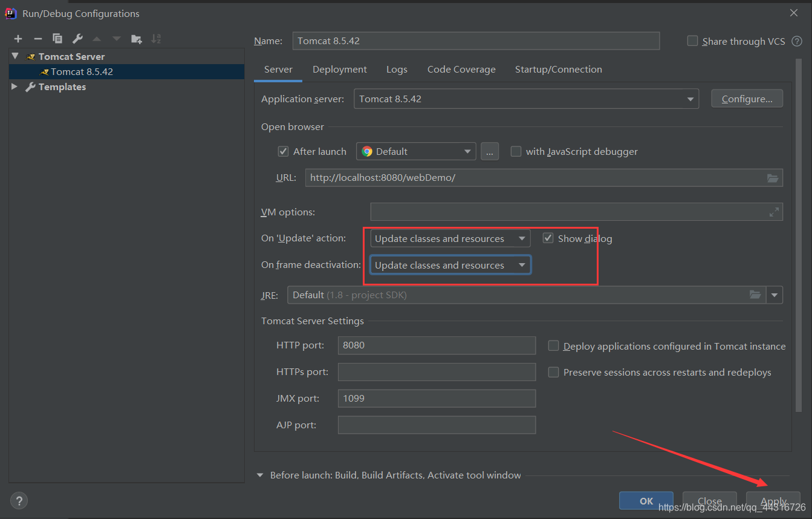Create new folder icon in toolbar
Image resolution: width=812 pixels, height=519 pixels.
pyautogui.click(x=137, y=39)
